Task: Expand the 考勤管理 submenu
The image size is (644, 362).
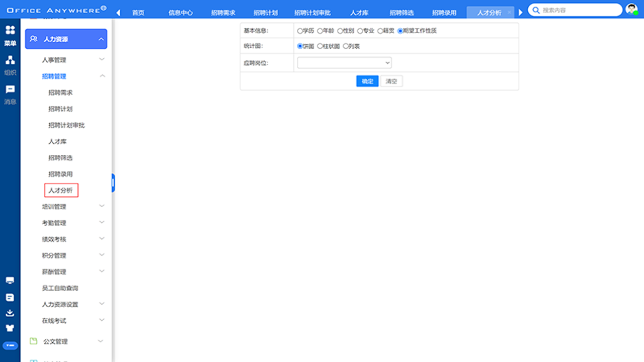Action: click(x=102, y=222)
